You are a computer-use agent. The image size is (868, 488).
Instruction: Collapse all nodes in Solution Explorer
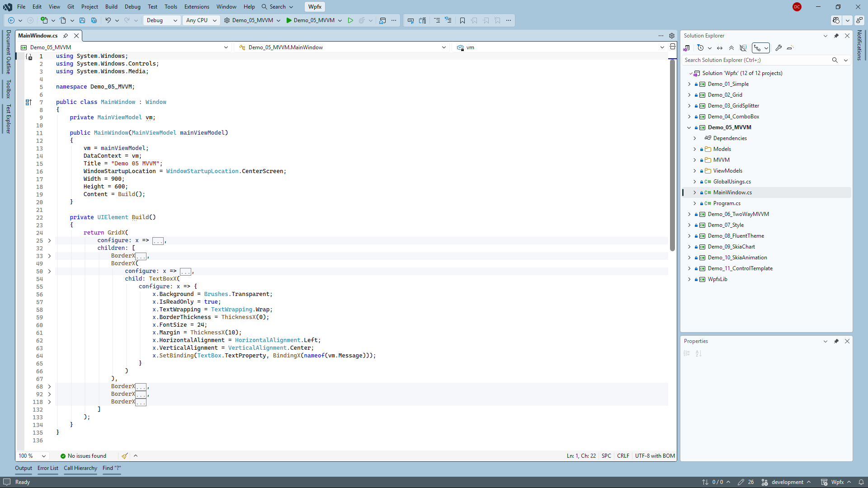click(731, 48)
